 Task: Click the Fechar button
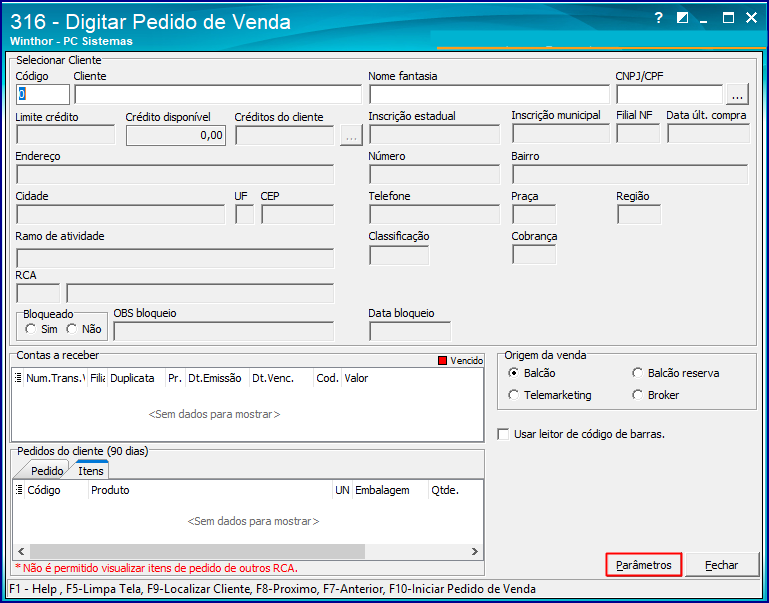721,565
